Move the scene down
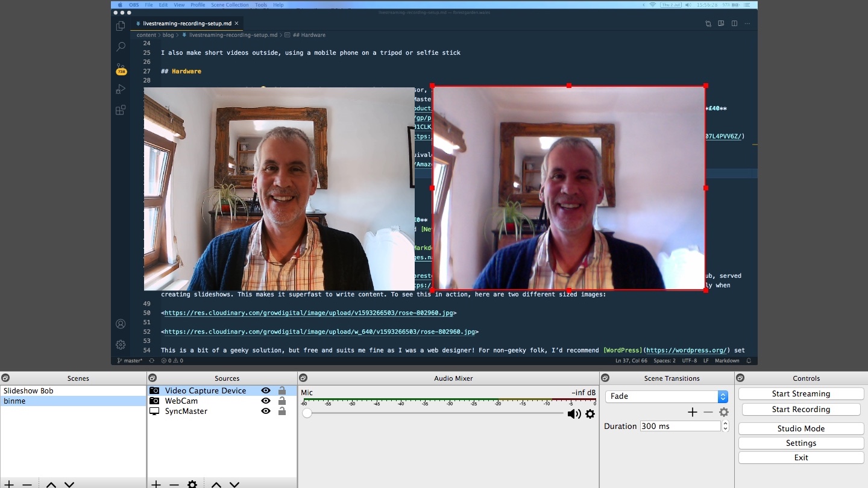The image size is (868, 488). 69,484
